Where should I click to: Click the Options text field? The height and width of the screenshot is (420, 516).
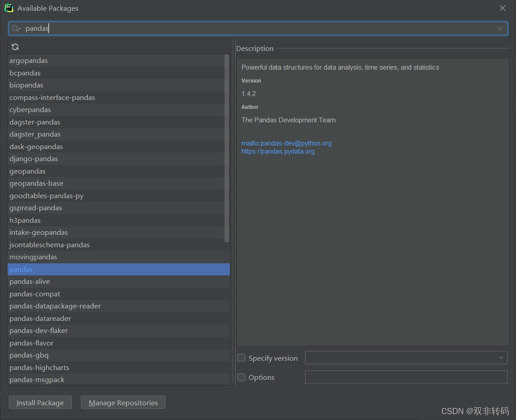[406, 377]
